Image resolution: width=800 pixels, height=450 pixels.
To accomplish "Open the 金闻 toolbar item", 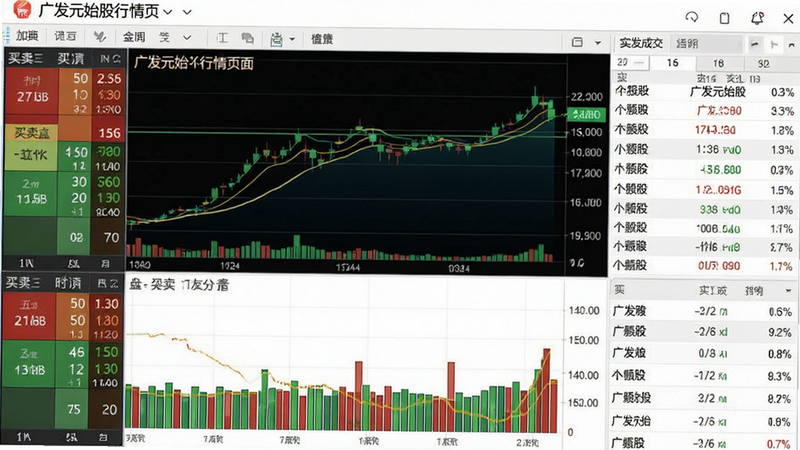I will pyautogui.click(x=134, y=37).
